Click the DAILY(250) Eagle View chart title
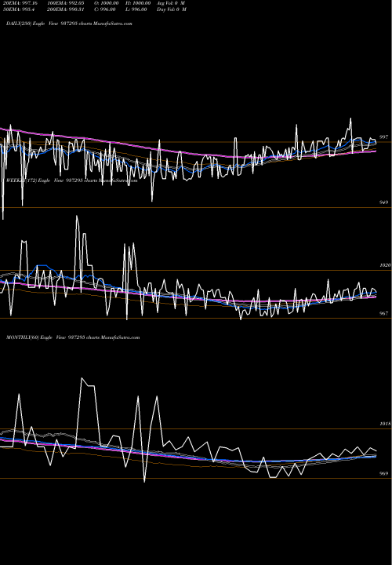The image size is (392, 565). click(69, 24)
